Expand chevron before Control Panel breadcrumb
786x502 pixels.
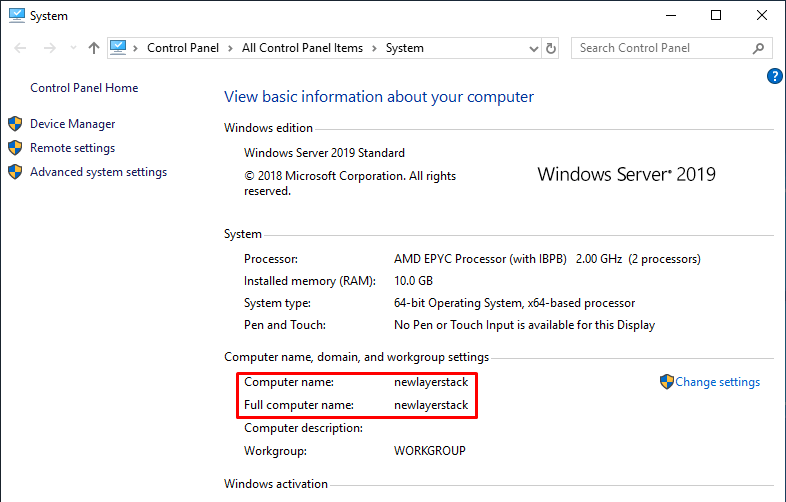tap(135, 48)
